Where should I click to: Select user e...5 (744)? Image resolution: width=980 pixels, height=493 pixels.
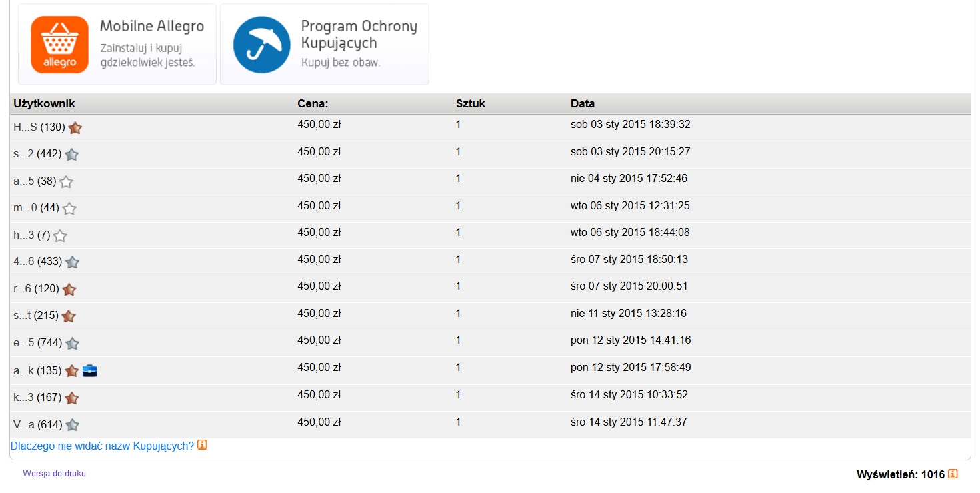(x=38, y=343)
